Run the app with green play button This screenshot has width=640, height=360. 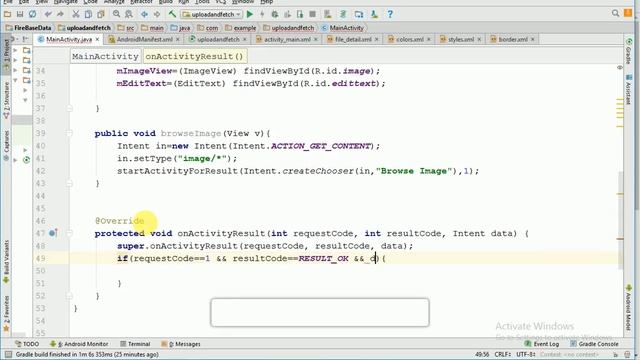250,14
